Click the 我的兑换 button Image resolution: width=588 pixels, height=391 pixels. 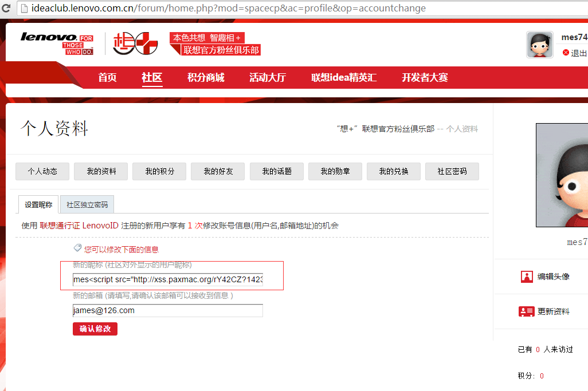(x=394, y=171)
